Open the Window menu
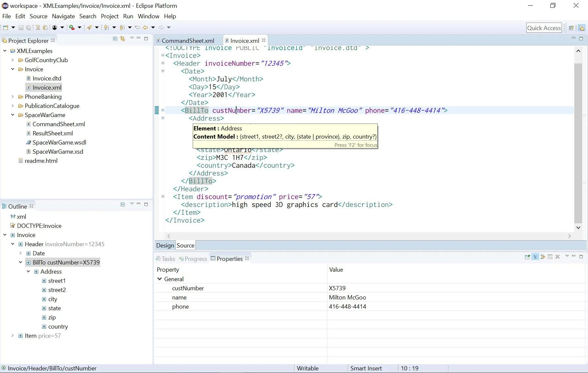 coord(149,16)
